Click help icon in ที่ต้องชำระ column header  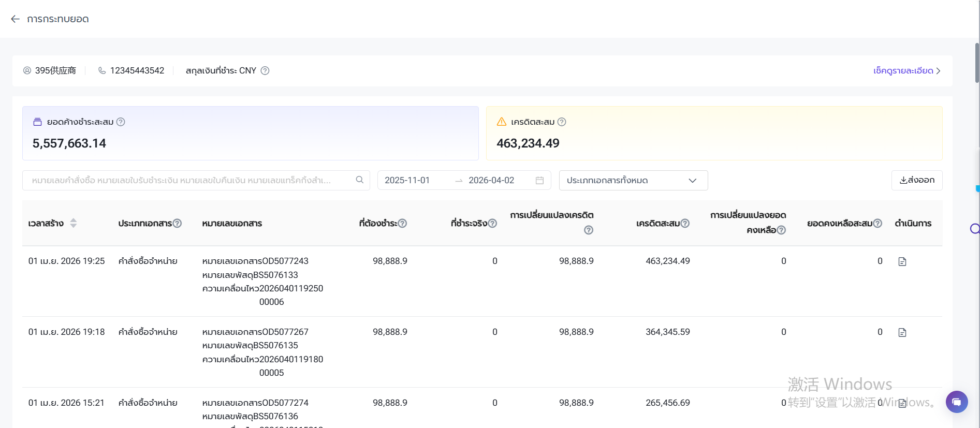pos(402,224)
